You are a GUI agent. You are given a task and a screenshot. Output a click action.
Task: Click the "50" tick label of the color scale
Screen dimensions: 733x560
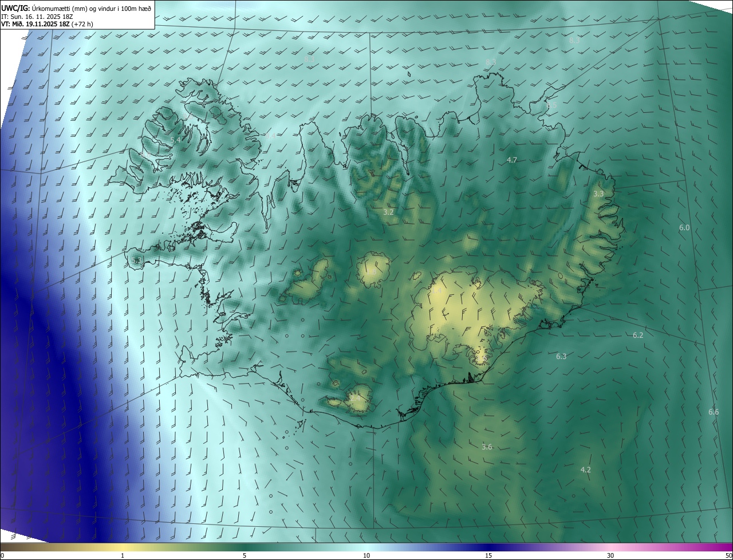click(728, 555)
